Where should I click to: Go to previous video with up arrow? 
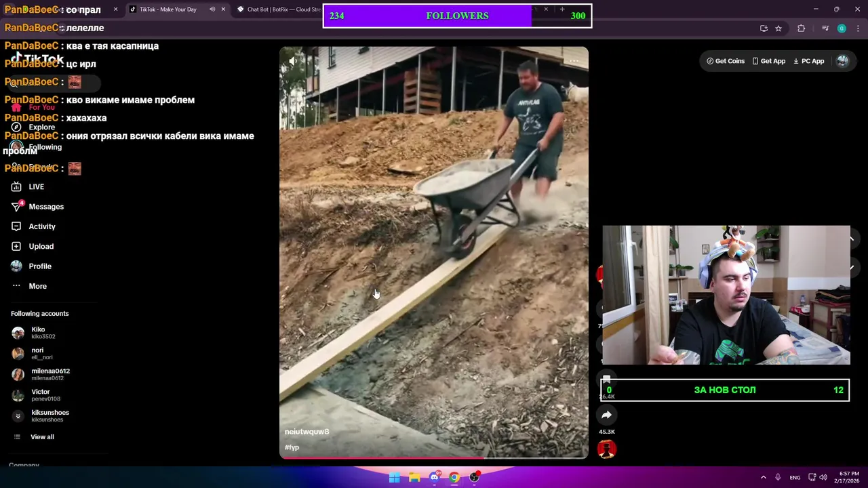click(852, 239)
